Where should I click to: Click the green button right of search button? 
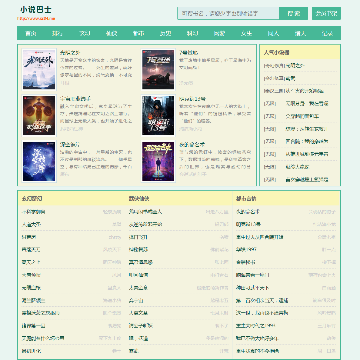coord(326,13)
